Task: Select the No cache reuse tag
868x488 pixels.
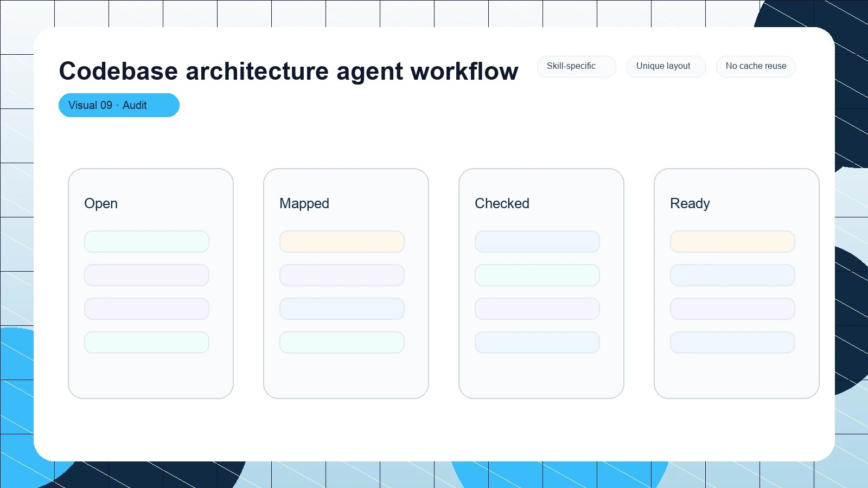Action: [755, 66]
